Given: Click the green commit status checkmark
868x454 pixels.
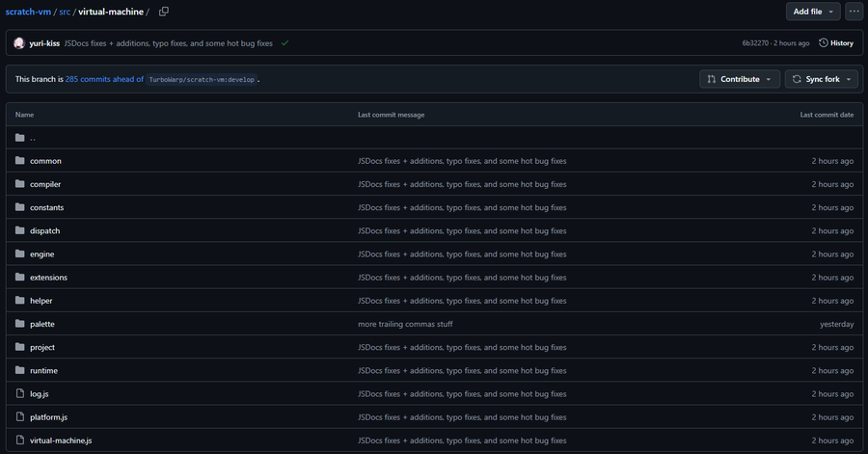Looking at the screenshot, I should [285, 43].
